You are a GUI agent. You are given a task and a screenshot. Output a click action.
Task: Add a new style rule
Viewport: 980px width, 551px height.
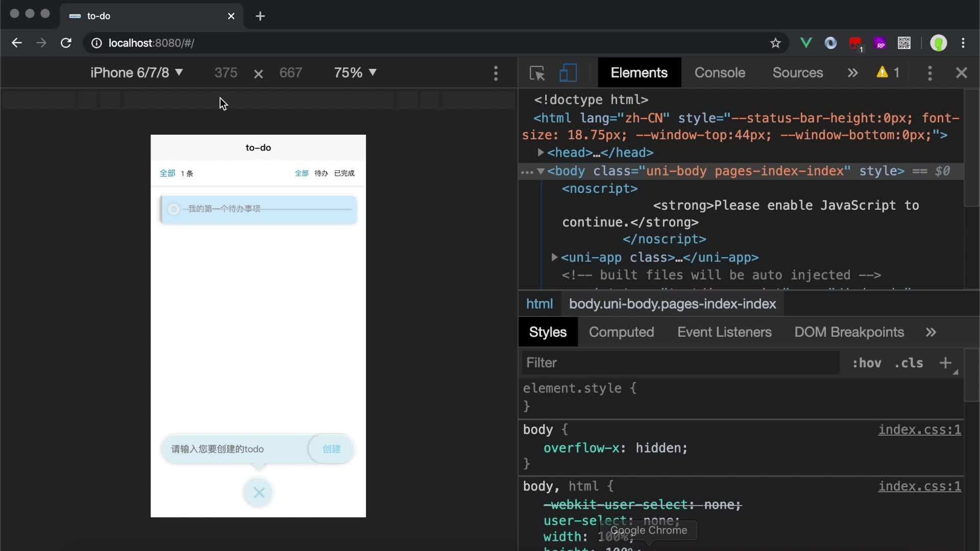point(945,363)
